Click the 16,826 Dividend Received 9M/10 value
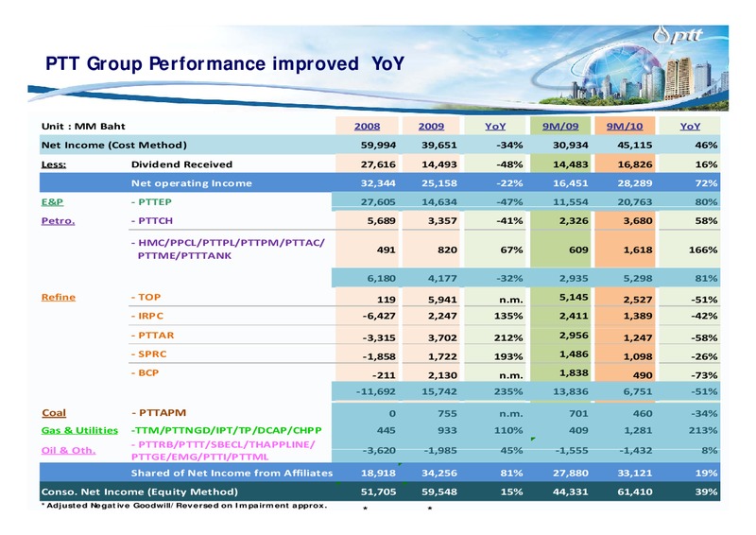Viewport: 756px width, 535px height. point(634,164)
